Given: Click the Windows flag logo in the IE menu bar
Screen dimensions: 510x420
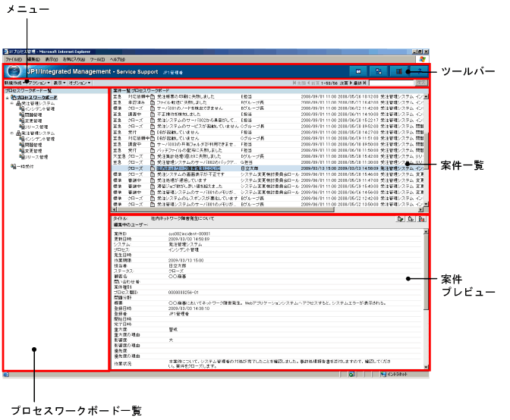Looking at the screenshot, I should 422,59.
